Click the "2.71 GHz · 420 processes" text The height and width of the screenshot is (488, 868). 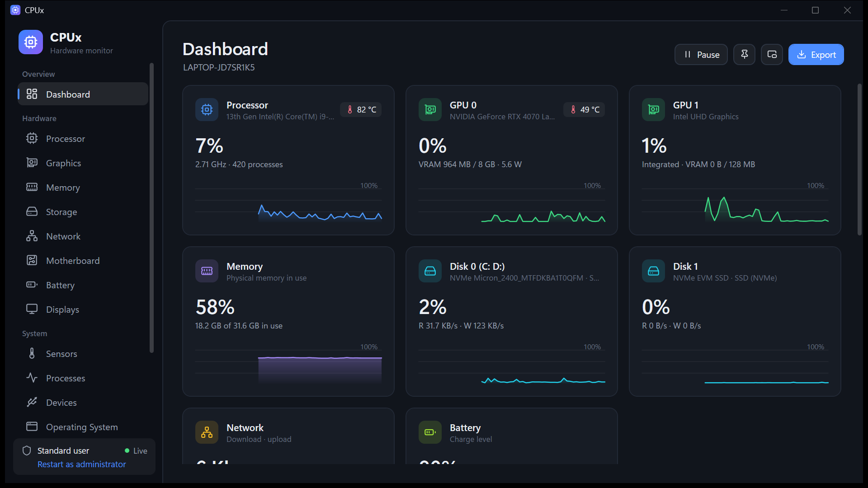tap(239, 164)
